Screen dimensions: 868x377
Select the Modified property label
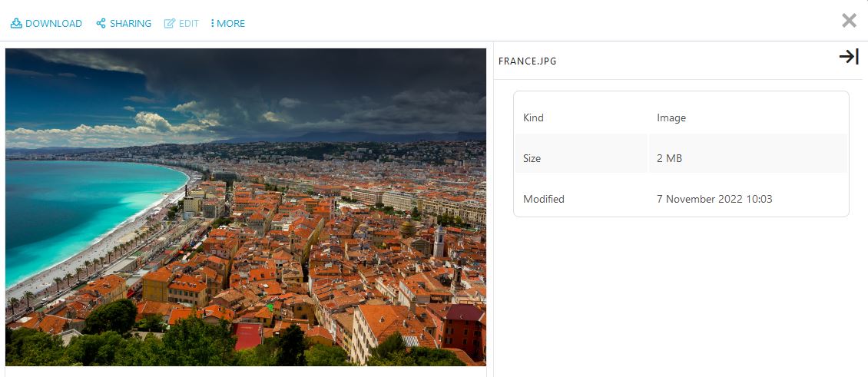click(x=544, y=200)
